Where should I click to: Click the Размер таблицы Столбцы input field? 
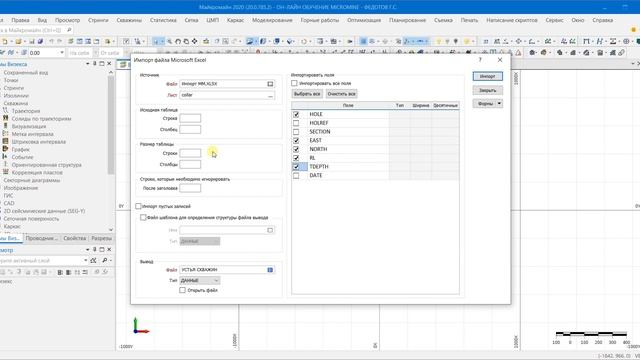(190, 164)
